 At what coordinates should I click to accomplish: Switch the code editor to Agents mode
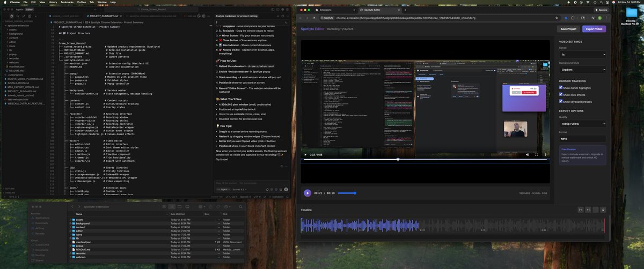[x=19, y=10]
